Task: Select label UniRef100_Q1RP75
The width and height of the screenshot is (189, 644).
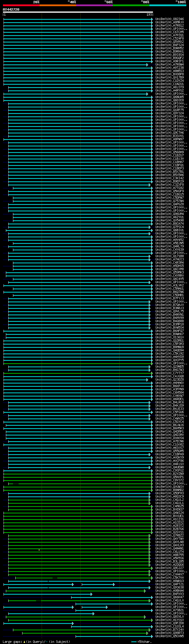Action: pos(170,110)
